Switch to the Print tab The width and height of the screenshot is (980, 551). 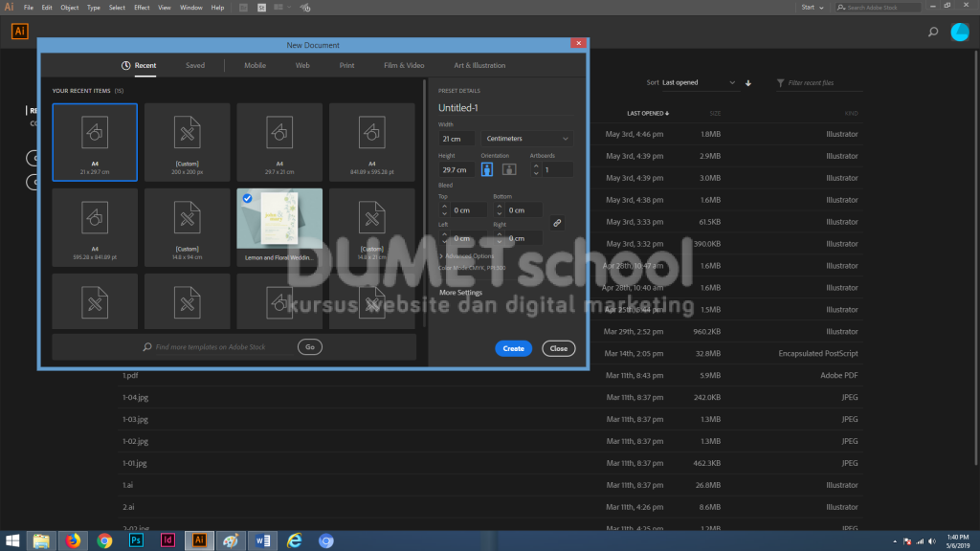click(346, 65)
